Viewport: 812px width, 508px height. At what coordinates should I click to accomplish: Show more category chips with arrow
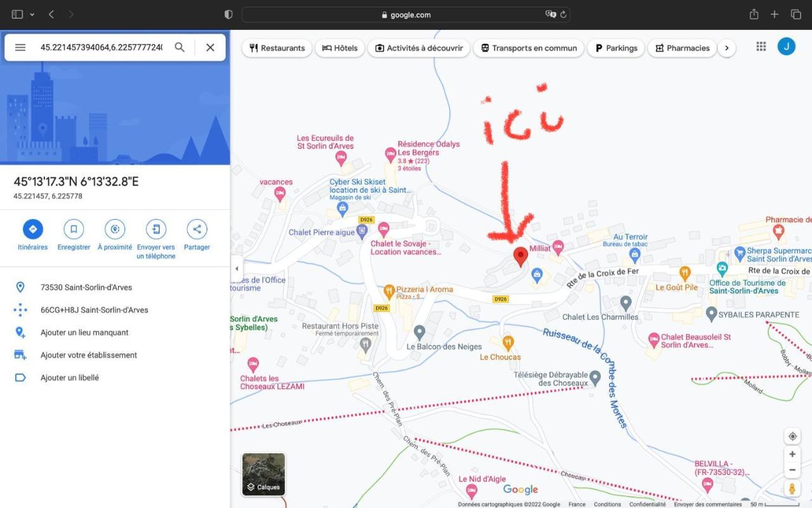tap(727, 48)
